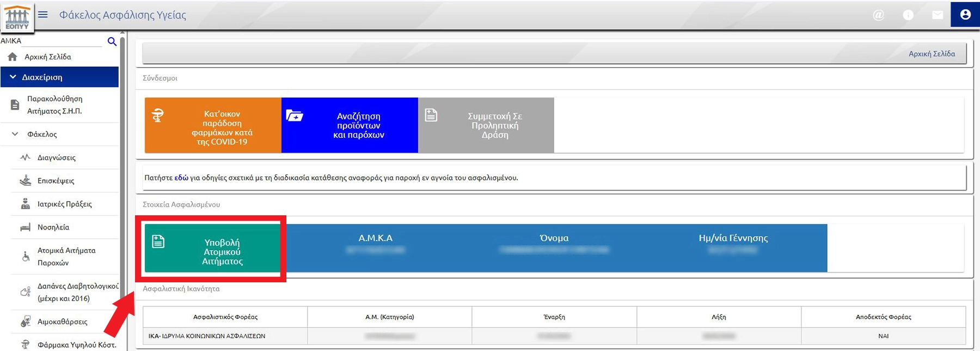Collapse the Φάκελος tree chevron
980x351 pixels.
pyautogui.click(x=15, y=134)
